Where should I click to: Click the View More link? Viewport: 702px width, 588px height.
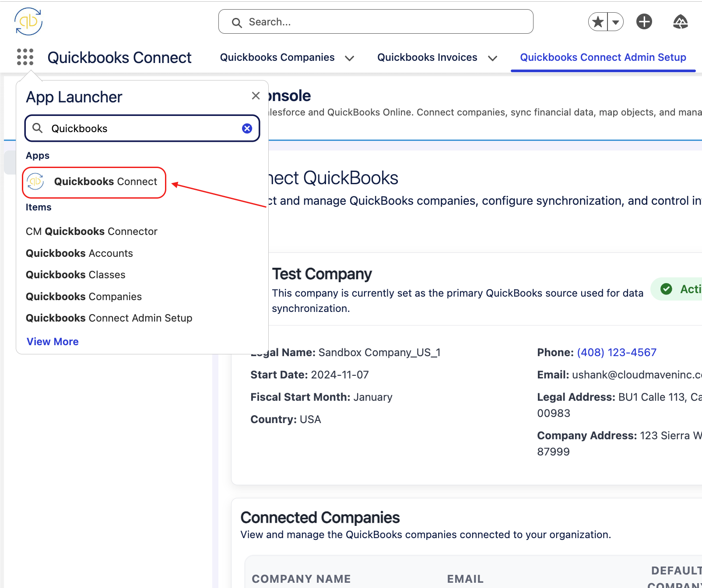(53, 342)
